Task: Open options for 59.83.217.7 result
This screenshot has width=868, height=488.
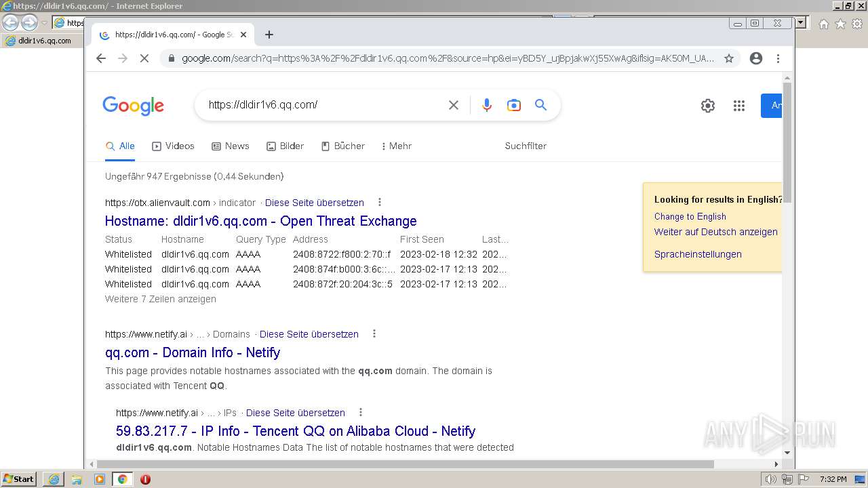Action: pos(361,412)
